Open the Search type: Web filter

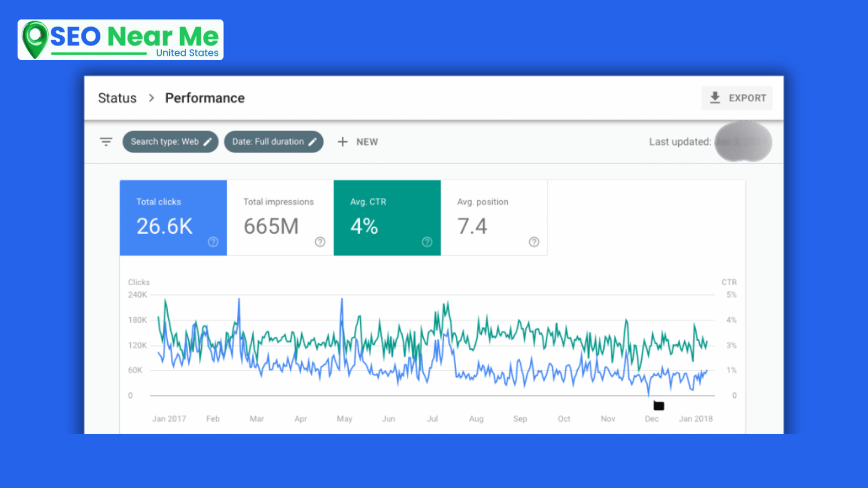coord(164,142)
